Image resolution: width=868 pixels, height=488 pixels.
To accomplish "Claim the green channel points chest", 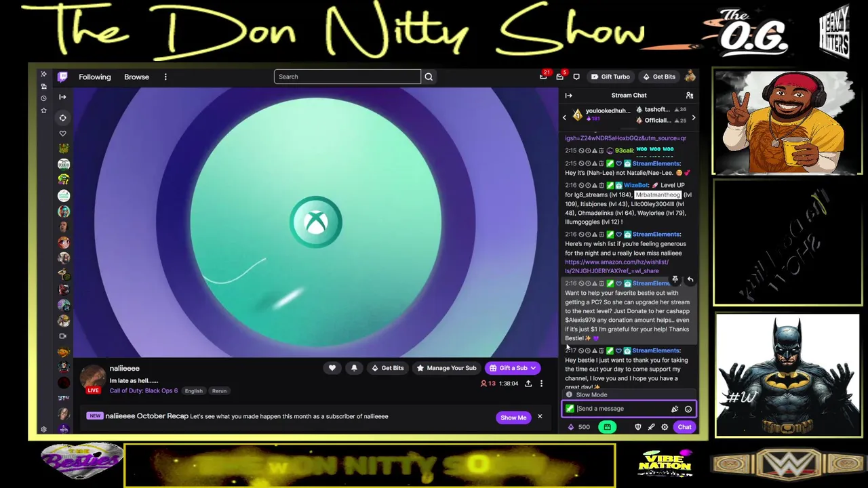I will (607, 427).
